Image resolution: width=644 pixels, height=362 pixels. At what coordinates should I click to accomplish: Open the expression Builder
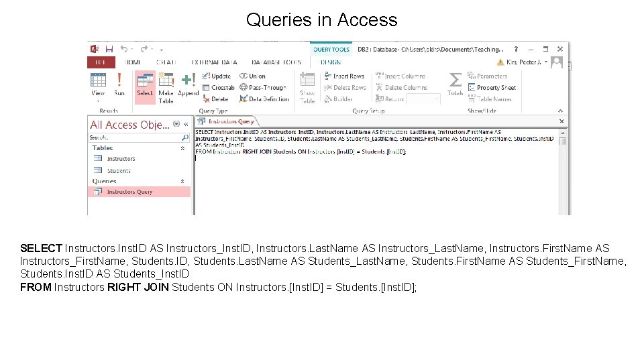click(338, 99)
